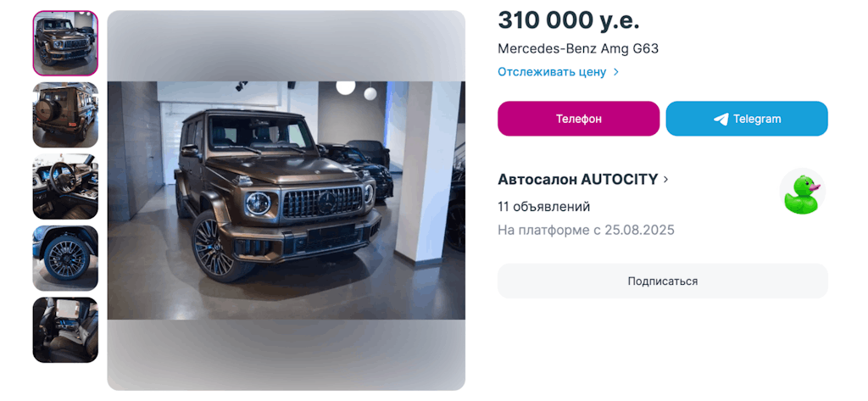Open Отслеживать цену price tracking link
This screenshot has width=868, height=401.
(x=552, y=72)
